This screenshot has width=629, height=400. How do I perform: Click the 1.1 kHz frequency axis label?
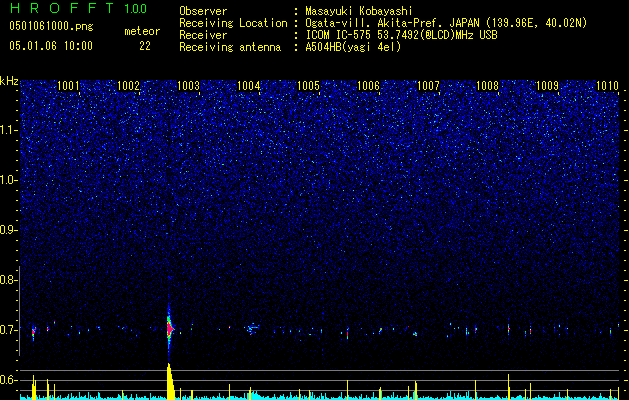tap(8, 130)
